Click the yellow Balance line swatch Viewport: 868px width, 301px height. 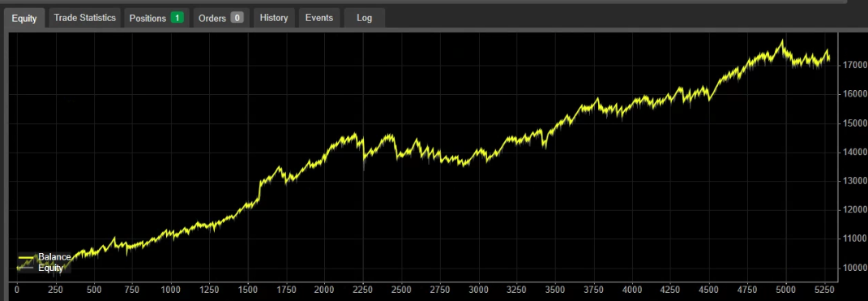[27, 258]
